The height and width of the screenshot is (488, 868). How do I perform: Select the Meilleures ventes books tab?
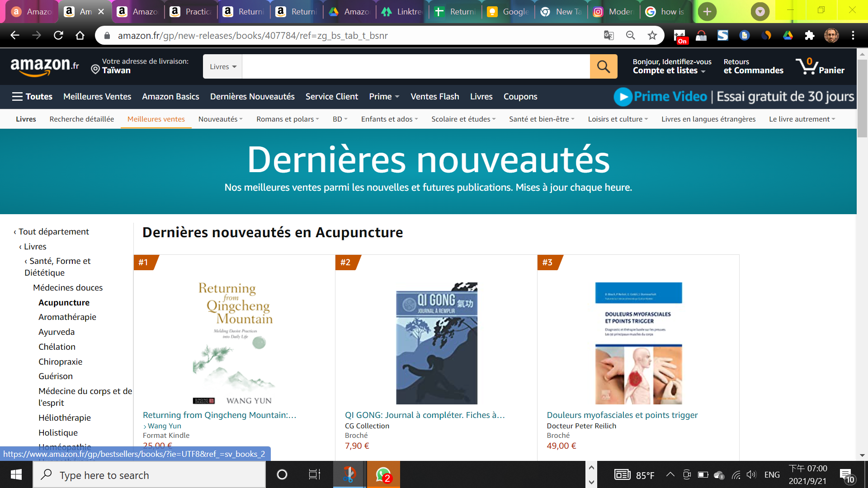(x=156, y=119)
